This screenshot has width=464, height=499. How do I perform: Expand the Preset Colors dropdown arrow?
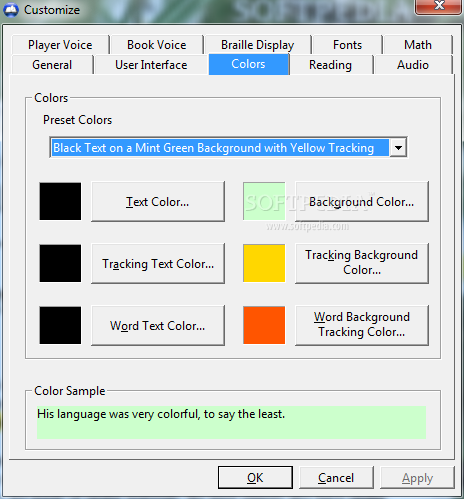coord(398,147)
